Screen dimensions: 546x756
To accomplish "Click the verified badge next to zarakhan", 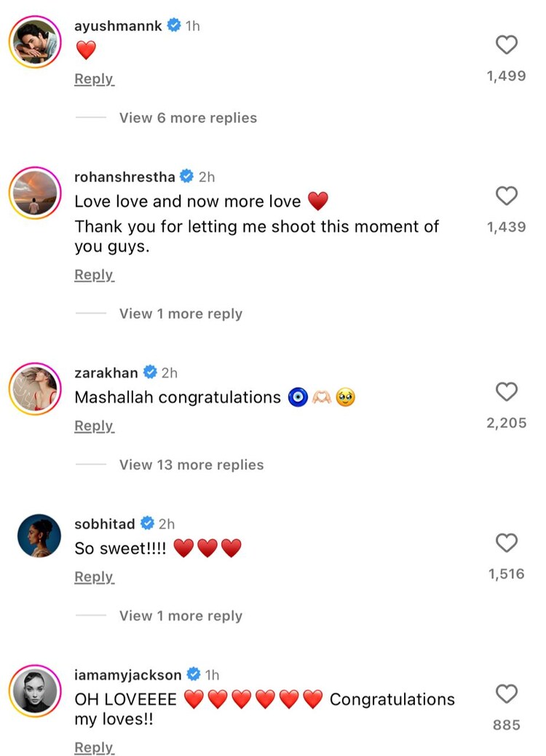I will point(151,373).
